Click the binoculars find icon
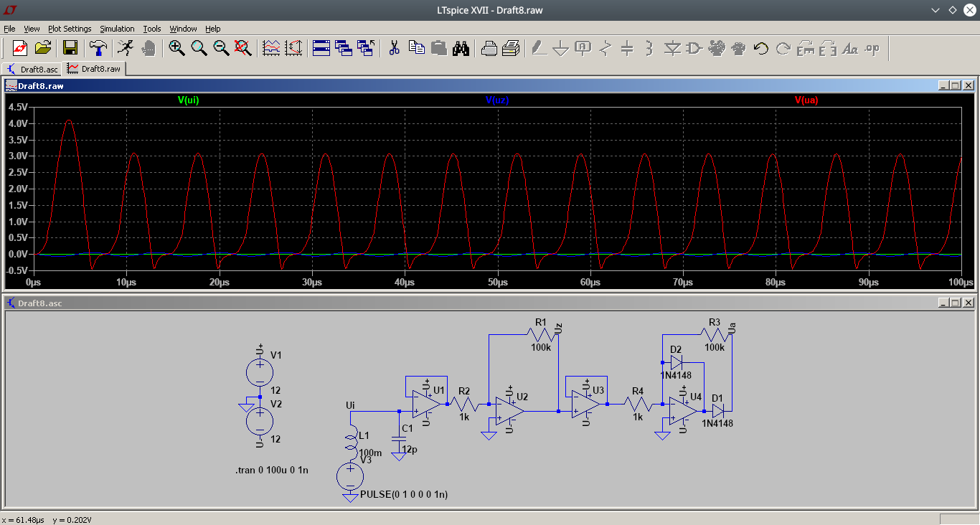980x525 pixels. (461, 48)
